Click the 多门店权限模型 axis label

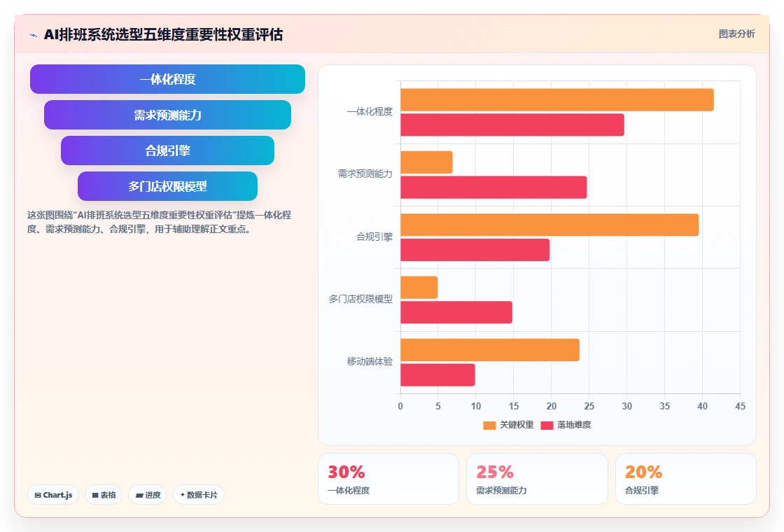[360, 299]
